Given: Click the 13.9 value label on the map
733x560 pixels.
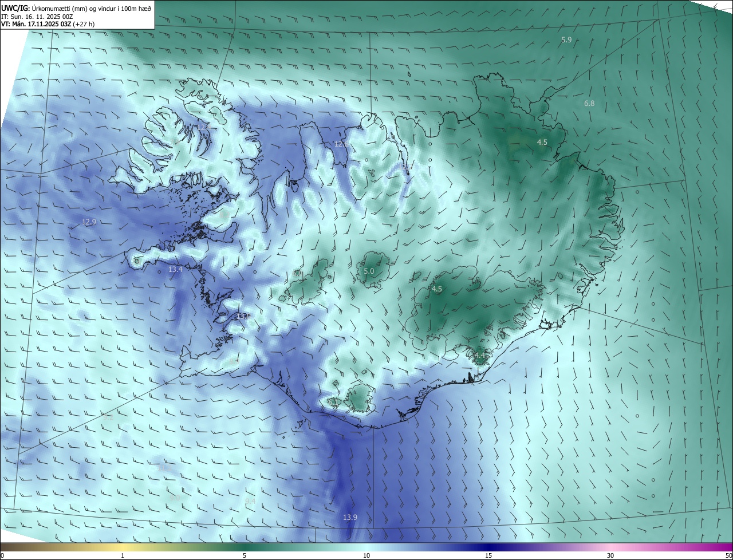Looking at the screenshot, I should tap(350, 517).
